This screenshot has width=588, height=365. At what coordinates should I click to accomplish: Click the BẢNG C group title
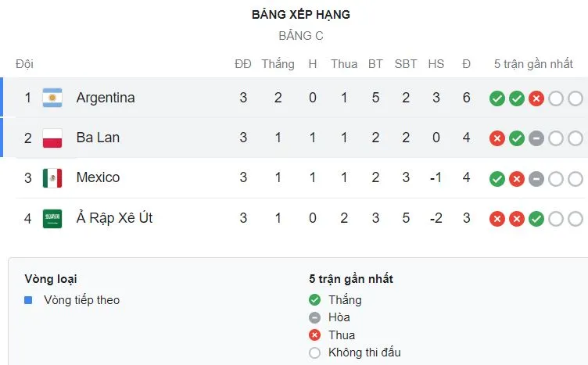[301, 36]
